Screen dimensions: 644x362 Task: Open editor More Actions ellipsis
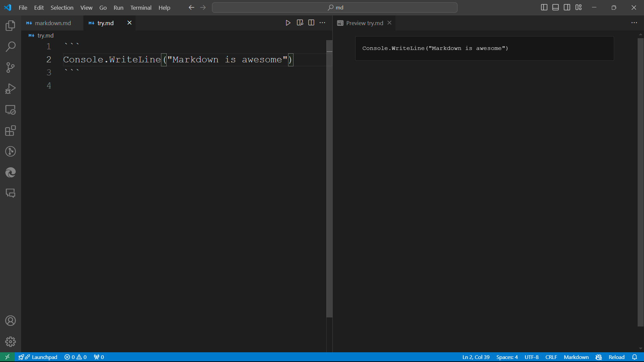322,23
